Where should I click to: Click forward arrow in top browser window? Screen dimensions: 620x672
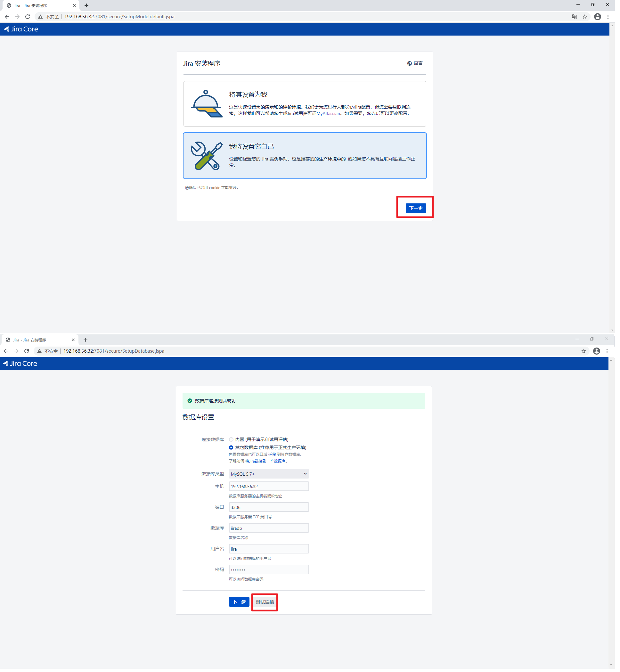pos(17,17)
